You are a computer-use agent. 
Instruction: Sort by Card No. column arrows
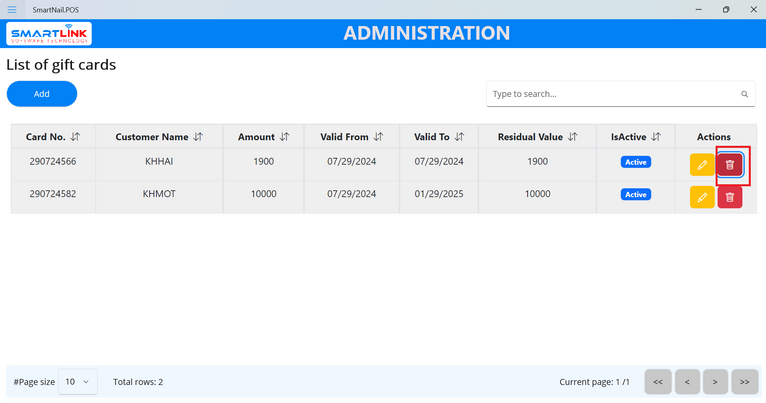click(x=76, y=137)
